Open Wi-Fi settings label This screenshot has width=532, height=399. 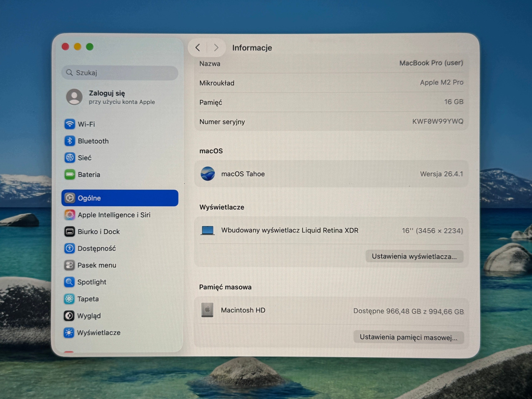[86, 124]
